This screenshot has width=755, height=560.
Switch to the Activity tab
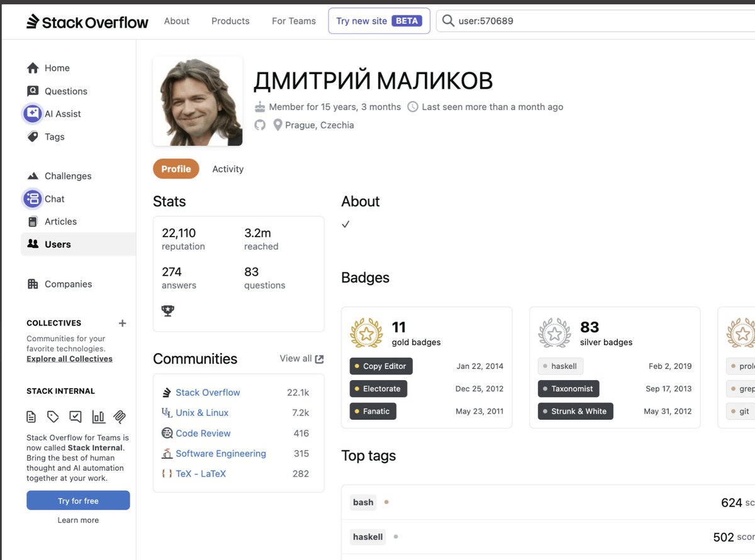228,169
